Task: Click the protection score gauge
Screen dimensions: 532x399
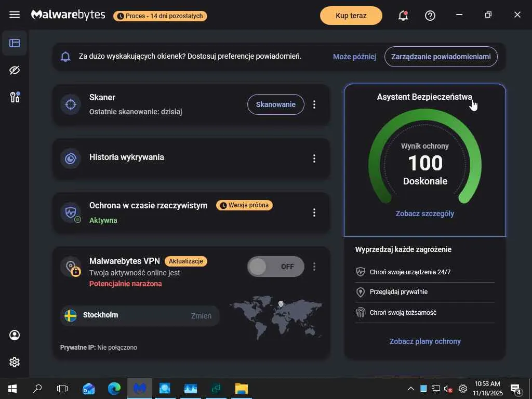Action: (x=425, y=157)
